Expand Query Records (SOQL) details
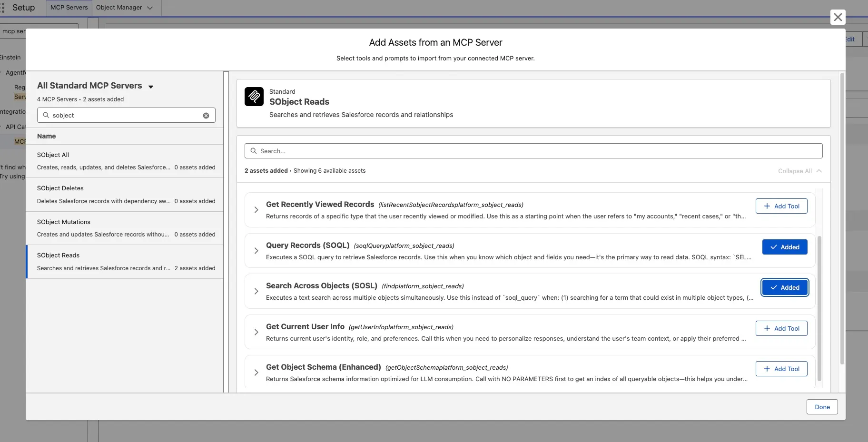Image resolution: width=868 pixels, height=442 pixels. pyautogui.click(x=256, y=251)
